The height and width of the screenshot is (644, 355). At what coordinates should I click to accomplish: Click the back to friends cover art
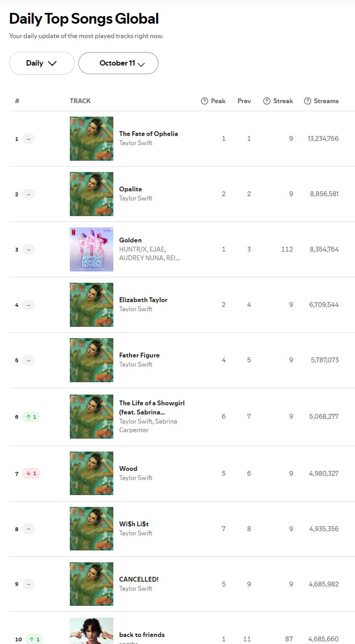tap(91, 631)
